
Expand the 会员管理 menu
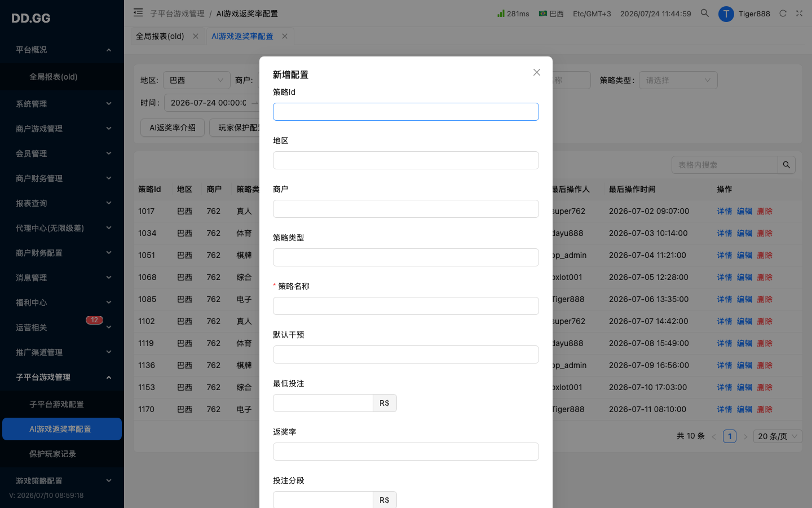pos(62,154)
